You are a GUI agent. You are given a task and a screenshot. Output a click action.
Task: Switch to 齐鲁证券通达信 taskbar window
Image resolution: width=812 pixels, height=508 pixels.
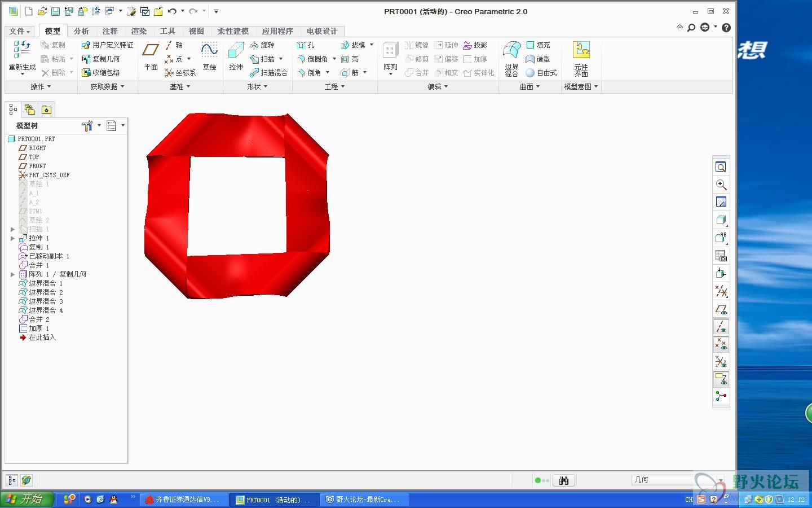(x=184, y=500)
